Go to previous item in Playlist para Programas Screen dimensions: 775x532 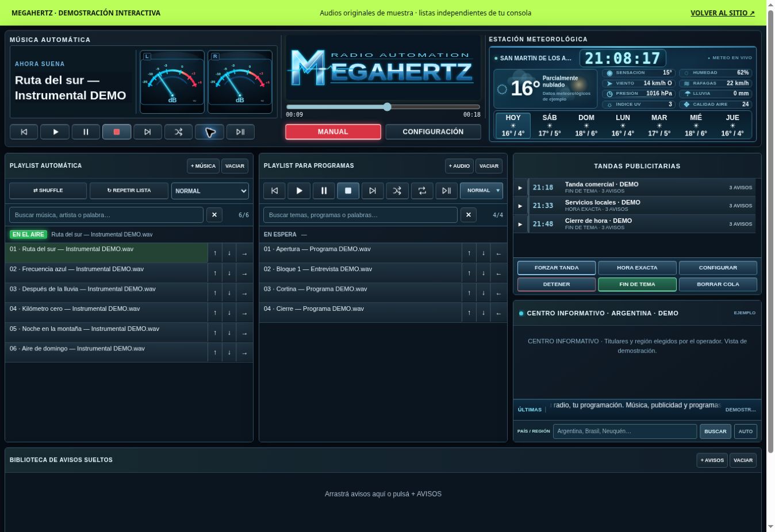(275, 191)
